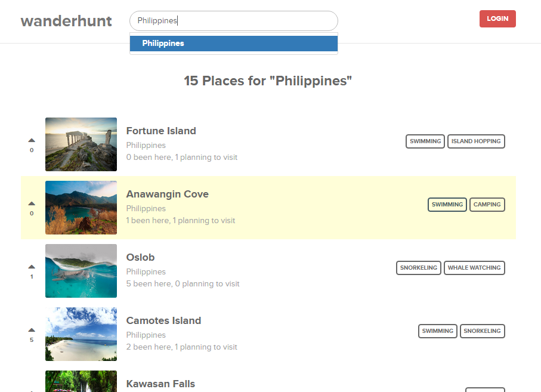Viewport: 541px width, 392px height.
Task: Open the Kawasan Falls thumbnail
Action: pyautogui.click(x=81, y=381)
